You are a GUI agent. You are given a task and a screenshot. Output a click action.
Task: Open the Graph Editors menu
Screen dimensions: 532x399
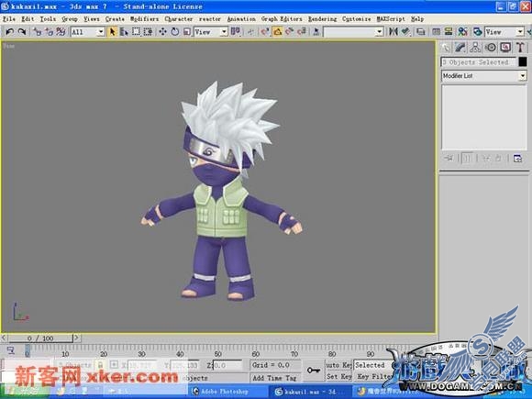coord(282,19)
